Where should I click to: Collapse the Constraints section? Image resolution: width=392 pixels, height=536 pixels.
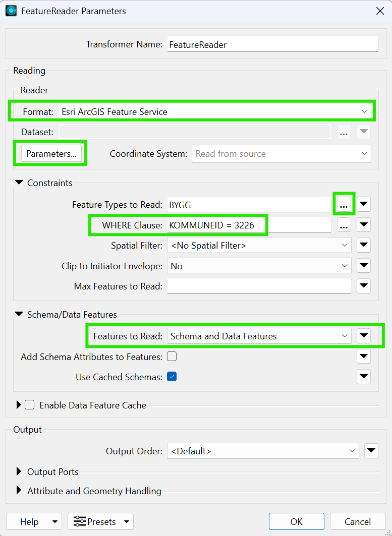(19, 183)
